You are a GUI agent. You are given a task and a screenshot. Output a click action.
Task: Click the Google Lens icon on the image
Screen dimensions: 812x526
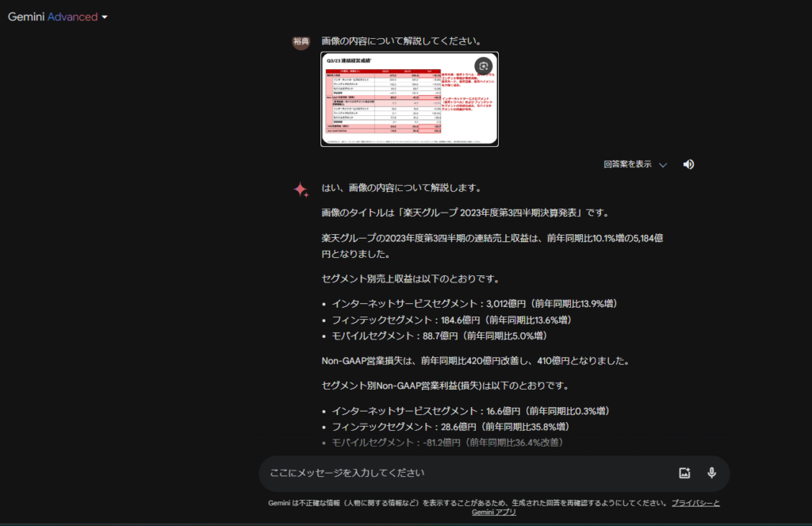(x=484, y=66)
